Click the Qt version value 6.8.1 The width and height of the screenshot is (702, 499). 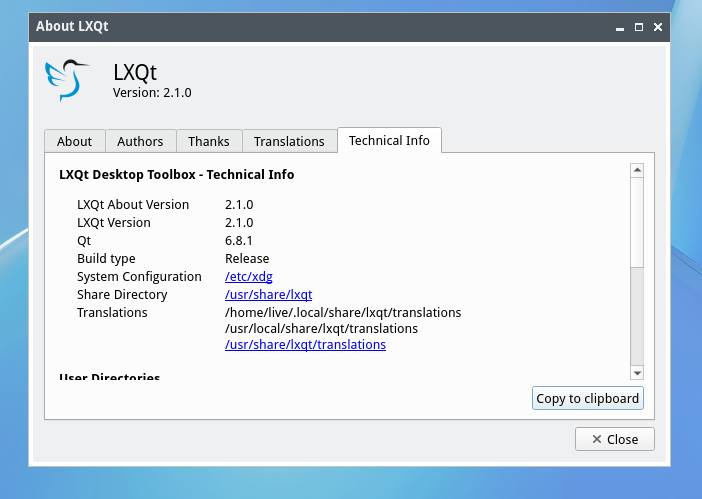pyautogui.click(x=239, y=240)
